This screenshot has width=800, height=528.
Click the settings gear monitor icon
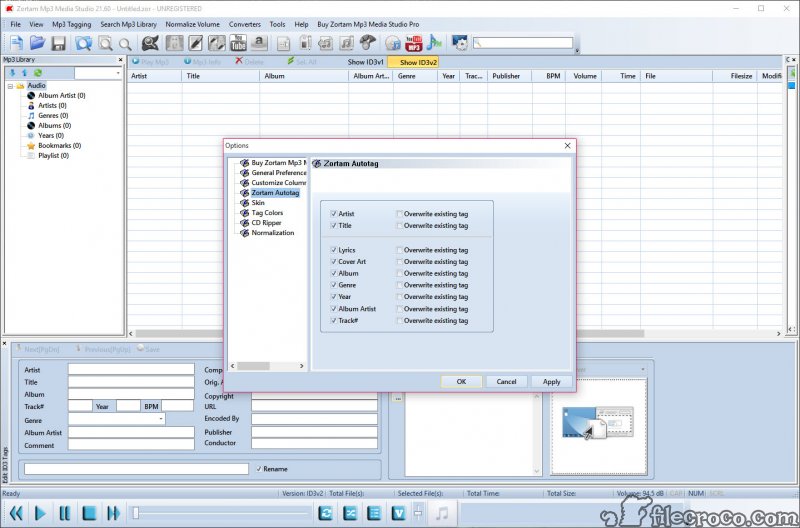pyautogui.click(x=460, y=43)
